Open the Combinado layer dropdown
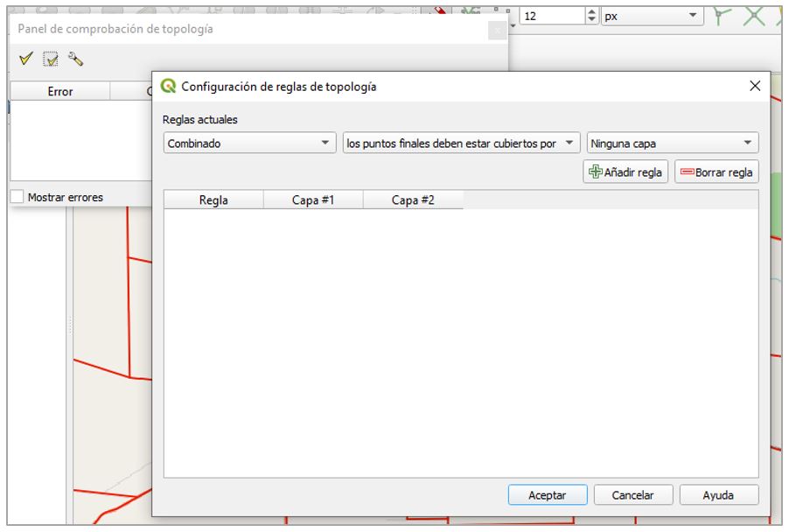This screenshot has width=789, height=532. click(249, 143)
